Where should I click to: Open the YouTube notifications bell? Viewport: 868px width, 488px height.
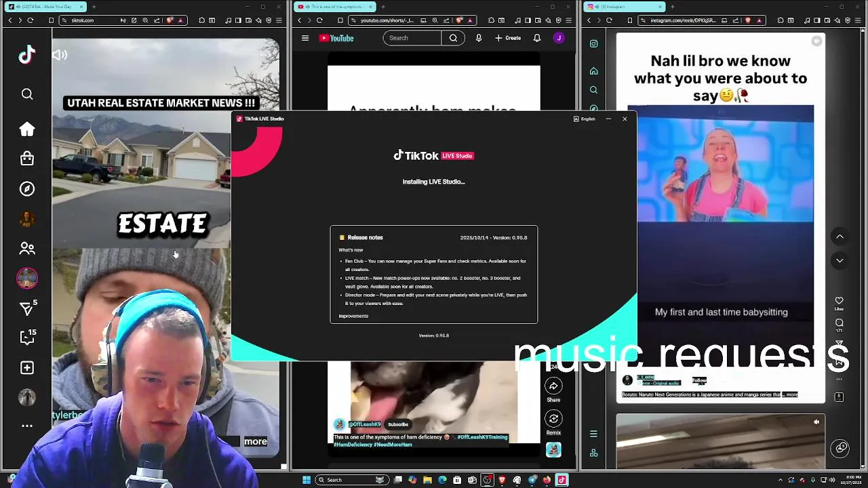point(537,38)
